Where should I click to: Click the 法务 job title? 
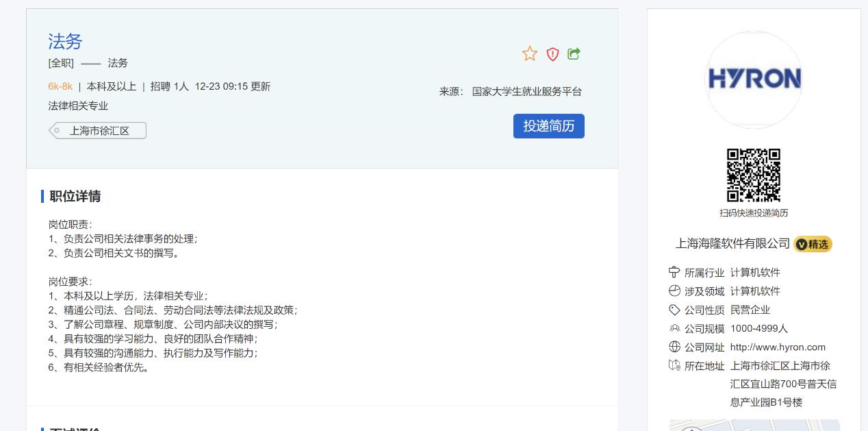click(65, 41)
